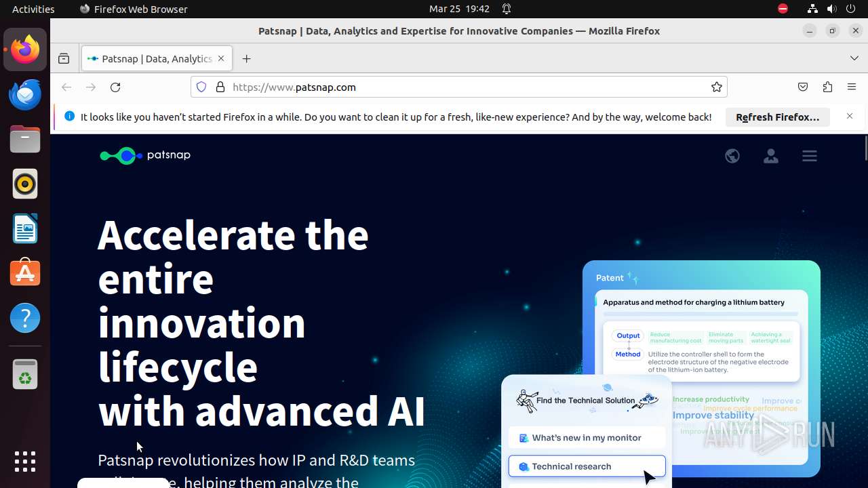
Task: Open Ubuntu Software from dock
Action: tap(25, 273)
